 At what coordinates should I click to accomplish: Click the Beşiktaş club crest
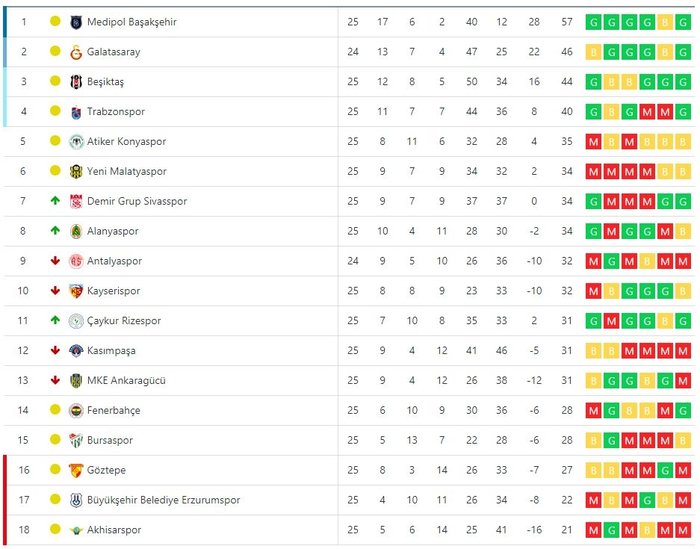coord(76,82)
